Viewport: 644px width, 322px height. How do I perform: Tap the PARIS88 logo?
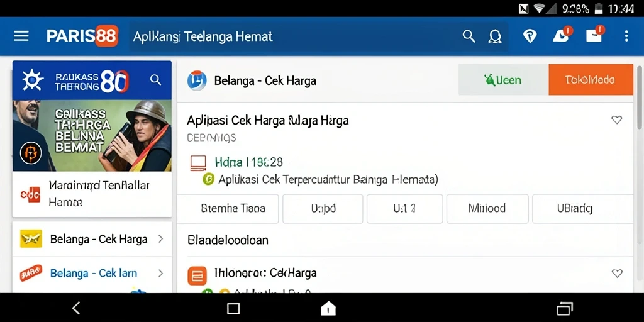(82, 36)
